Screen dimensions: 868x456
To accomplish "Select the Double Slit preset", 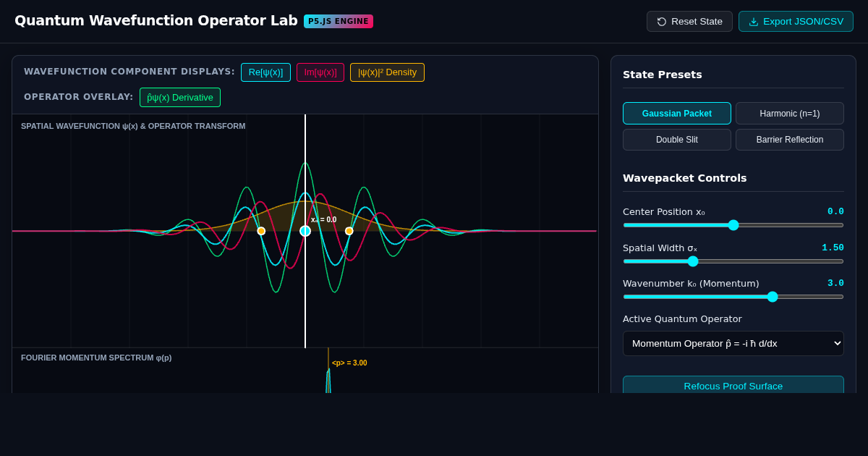I will pyautogui.click(x=677, y=140).
